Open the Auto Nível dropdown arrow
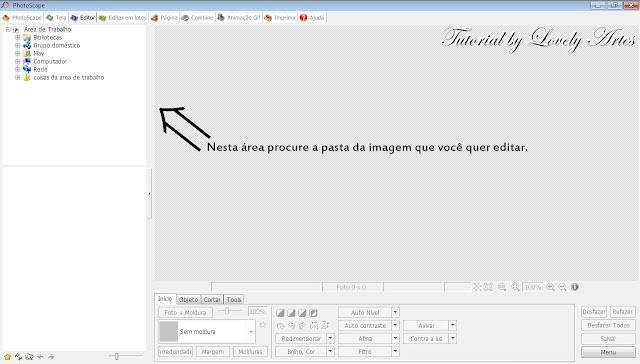 click(395, 313)
